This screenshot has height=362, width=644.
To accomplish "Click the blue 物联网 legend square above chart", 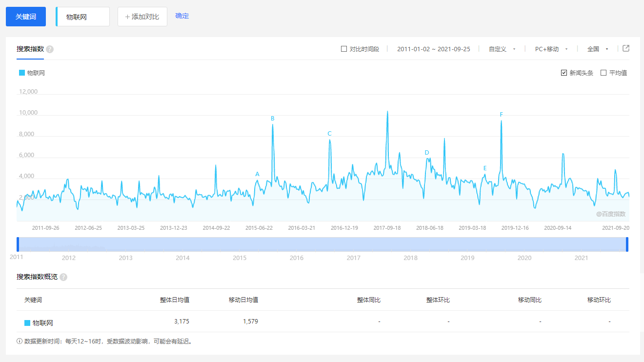I will (x=21, y=73).
